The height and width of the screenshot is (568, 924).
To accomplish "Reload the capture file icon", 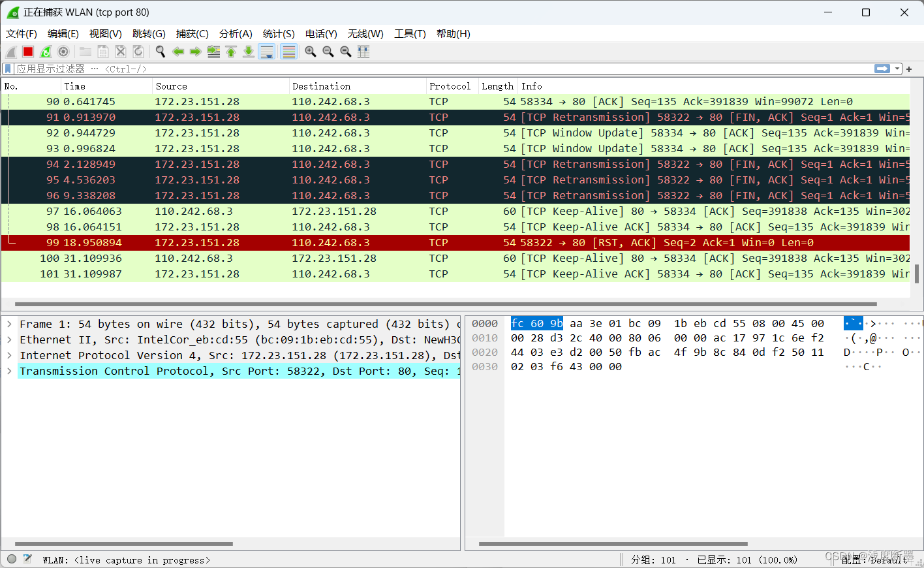I will 138,52.
